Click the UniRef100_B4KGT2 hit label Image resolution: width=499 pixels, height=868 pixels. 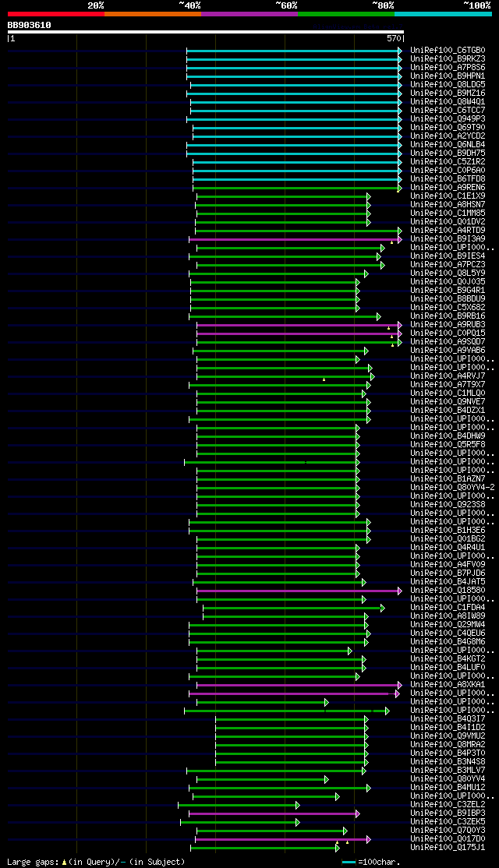448,659
